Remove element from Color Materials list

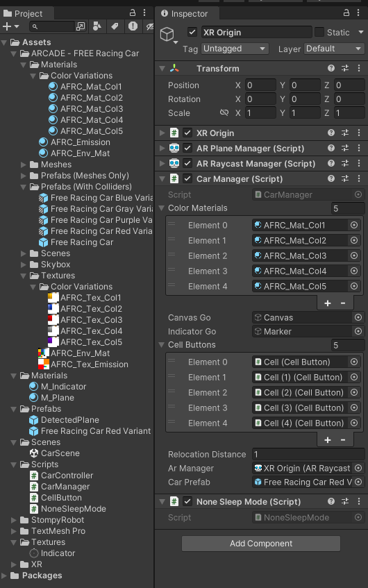343,303
